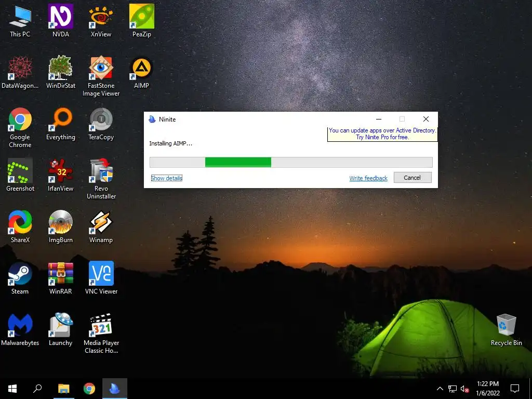Select Google Chrome desktop shortcut
The width and height of the screenshot is (532, 399).
tap(20, 128)
